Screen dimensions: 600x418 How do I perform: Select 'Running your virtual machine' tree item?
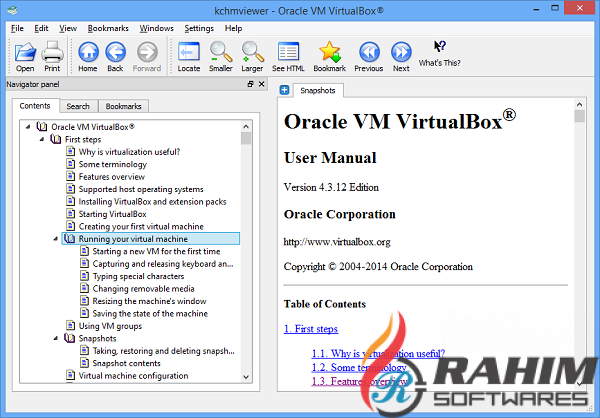coord(150,239)
